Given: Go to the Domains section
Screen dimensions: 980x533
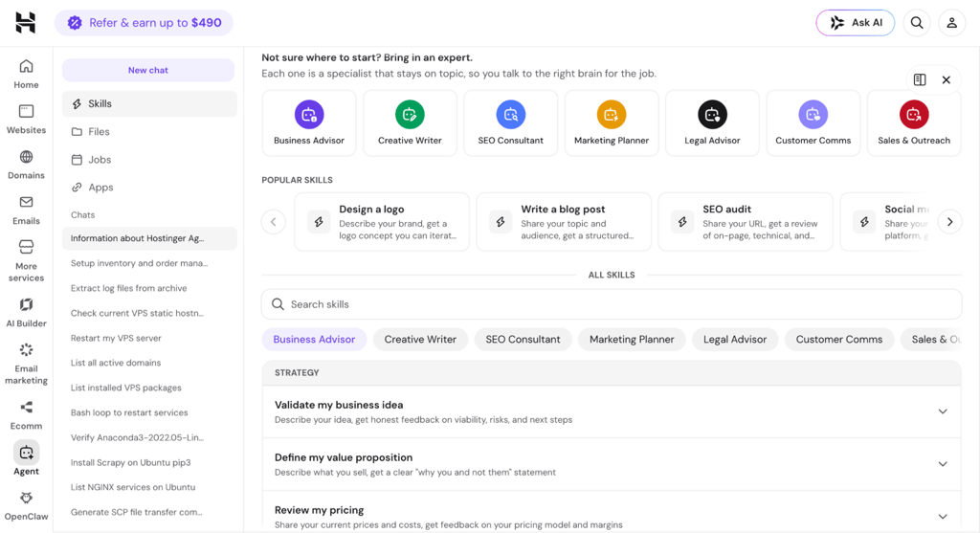Looking at the screenshot, I should pyautogui.click(x=26, y=165).
